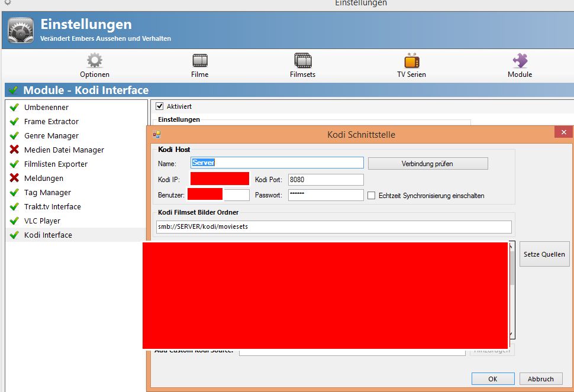
Task: Select VLC Player module
Action: 76,221
